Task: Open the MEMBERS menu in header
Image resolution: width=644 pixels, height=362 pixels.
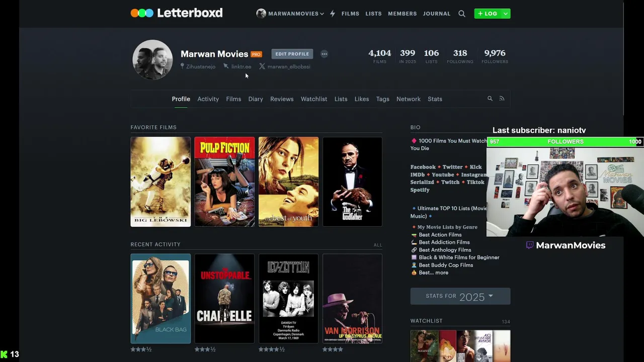Action: tap(402, 14)
